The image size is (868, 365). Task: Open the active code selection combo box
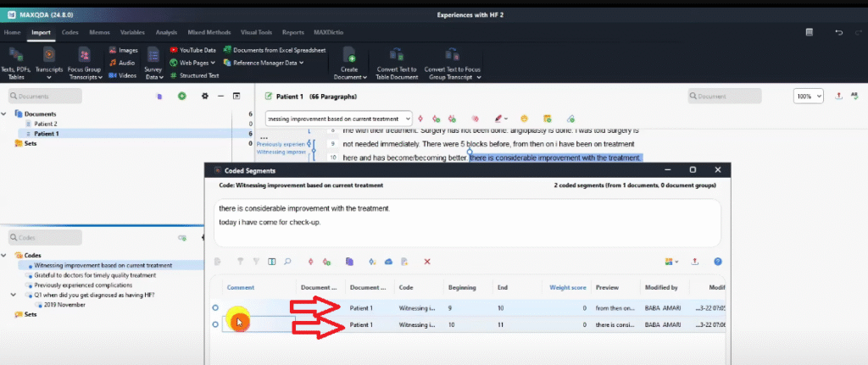(x=338, y=119)
